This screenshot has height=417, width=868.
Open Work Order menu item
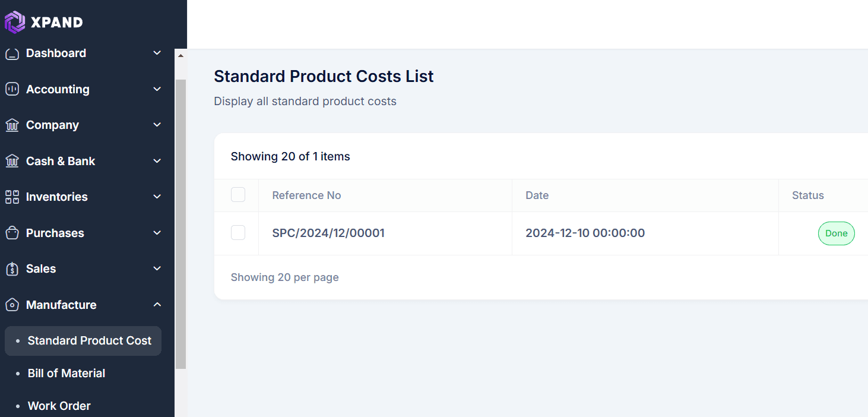(x=59, y=406)
